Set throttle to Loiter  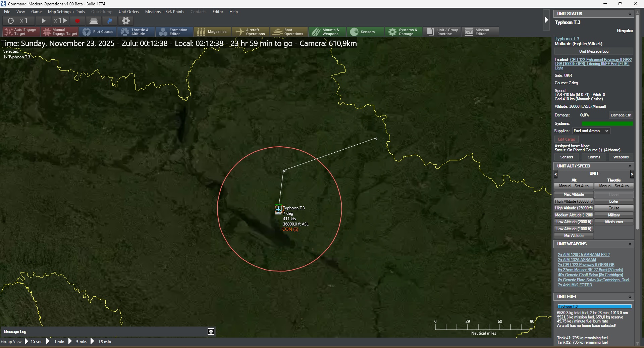coord(614,201)
